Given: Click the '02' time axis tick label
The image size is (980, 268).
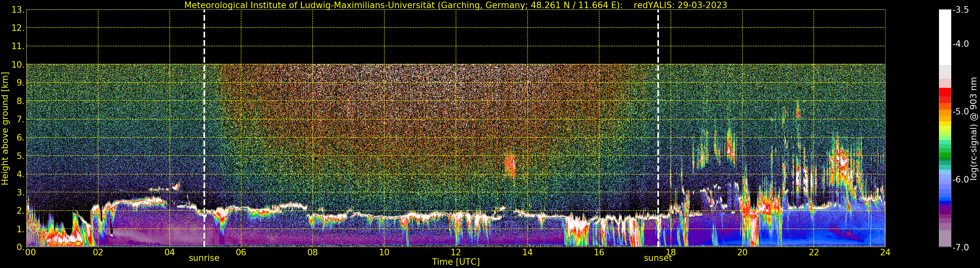Looking at the screenshot, I should (98, 252).
